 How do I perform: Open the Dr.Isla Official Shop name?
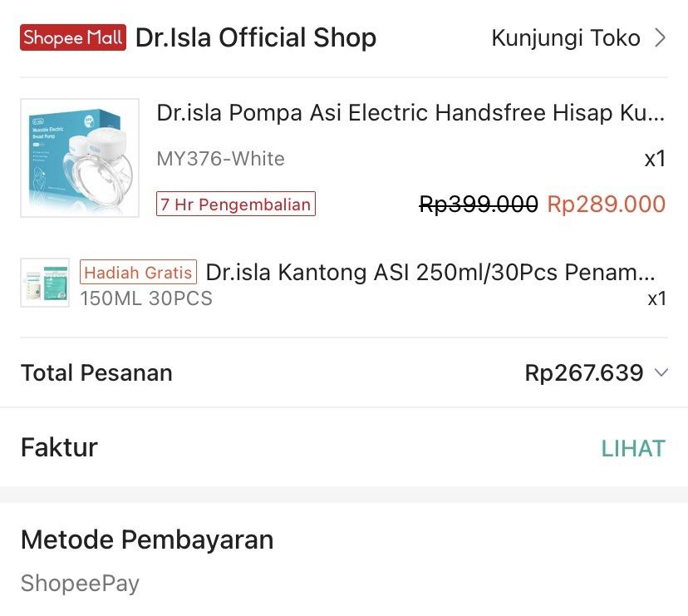[x=258, y=37]
